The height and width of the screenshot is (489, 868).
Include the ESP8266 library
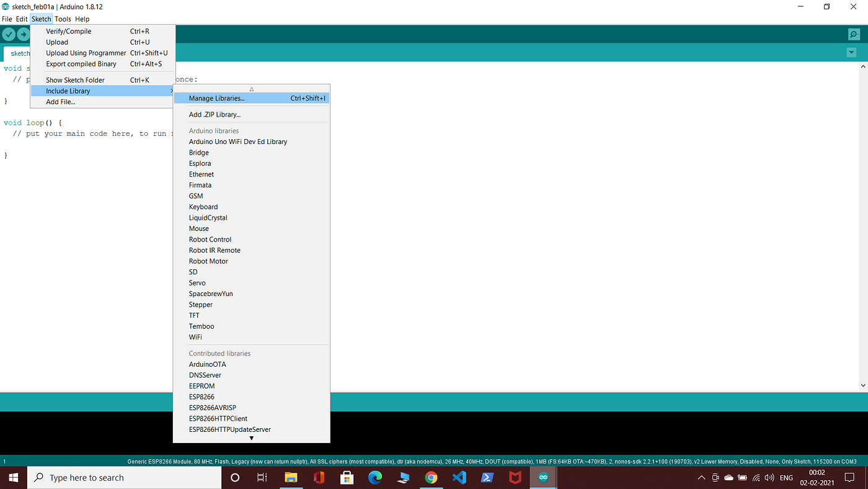(251, 397)
